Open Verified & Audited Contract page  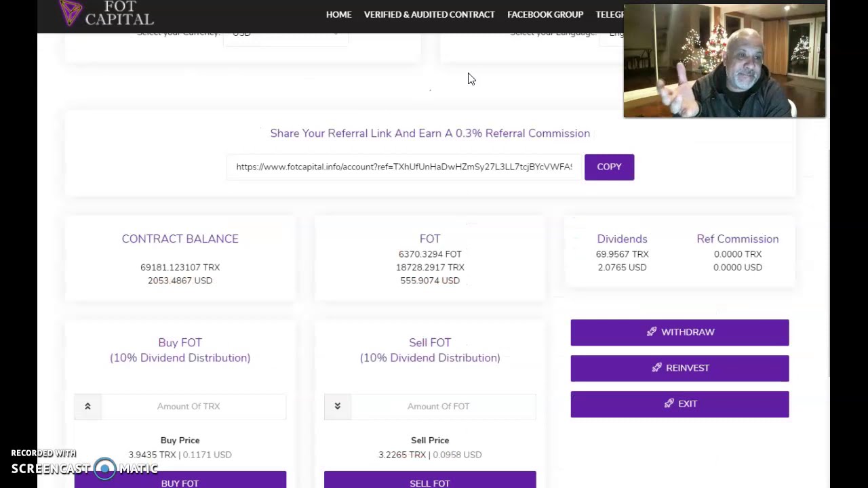[x=429, y=14]
